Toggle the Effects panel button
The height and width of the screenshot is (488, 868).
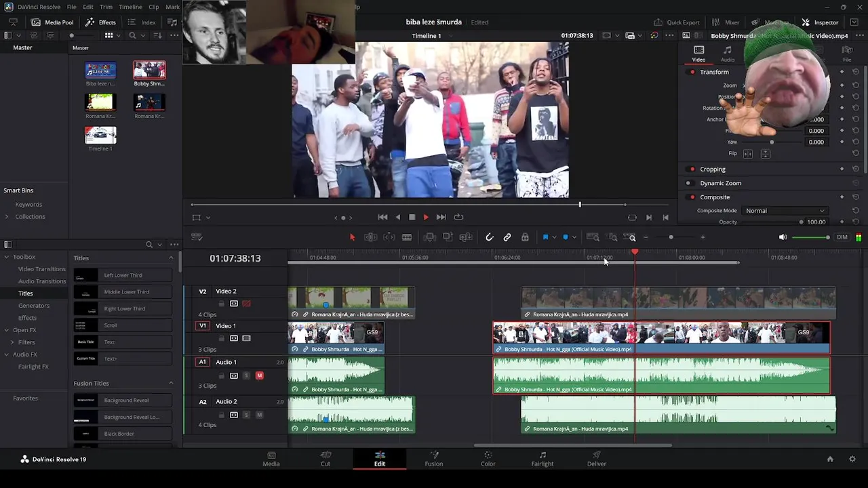point(100,22)
